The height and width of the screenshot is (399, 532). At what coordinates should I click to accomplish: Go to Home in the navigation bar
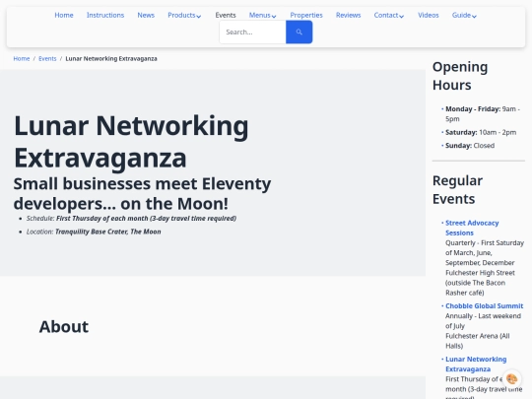pyautogui.click(x=64, y=15)
